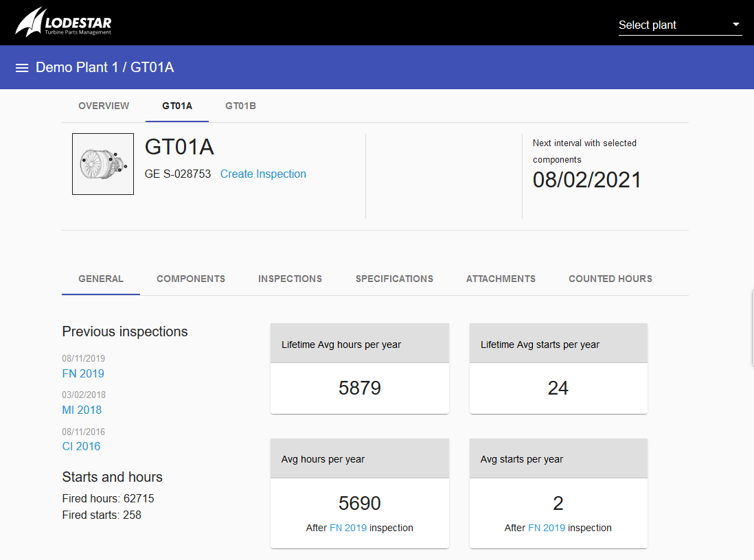The width and height of the screenshot is (754, 560).
Task: Switch to the Overview tab
Action: [x=104, y=106]
